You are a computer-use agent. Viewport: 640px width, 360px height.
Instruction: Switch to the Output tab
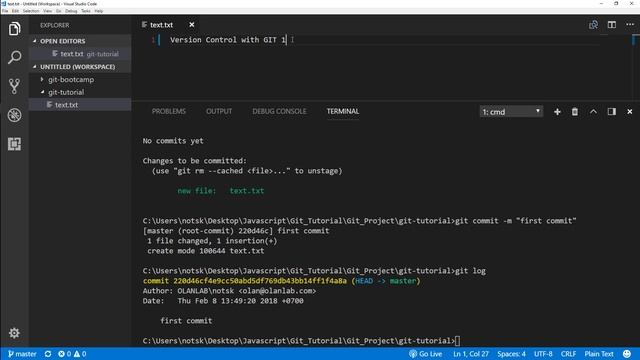tap(219, 111)
